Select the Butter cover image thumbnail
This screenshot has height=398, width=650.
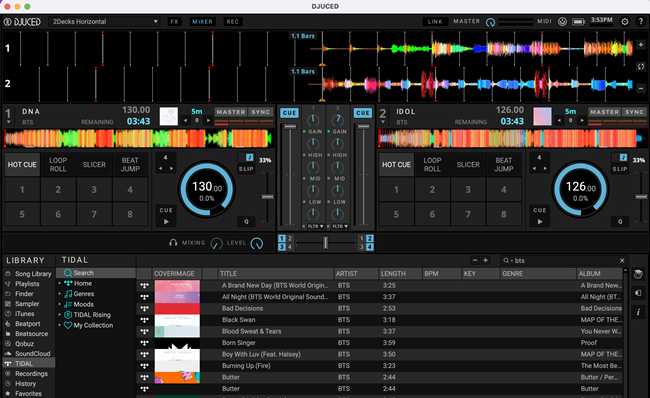point(177,377)
